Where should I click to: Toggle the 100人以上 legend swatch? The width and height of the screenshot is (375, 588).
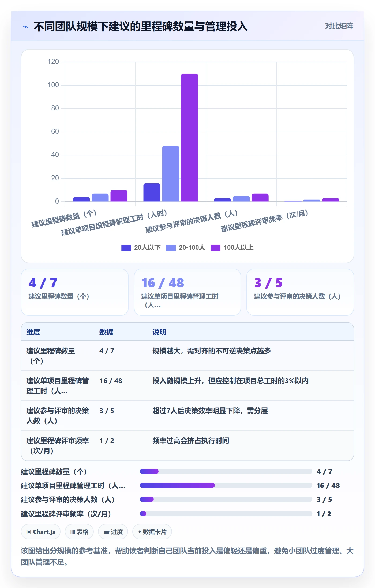point(215,247)
